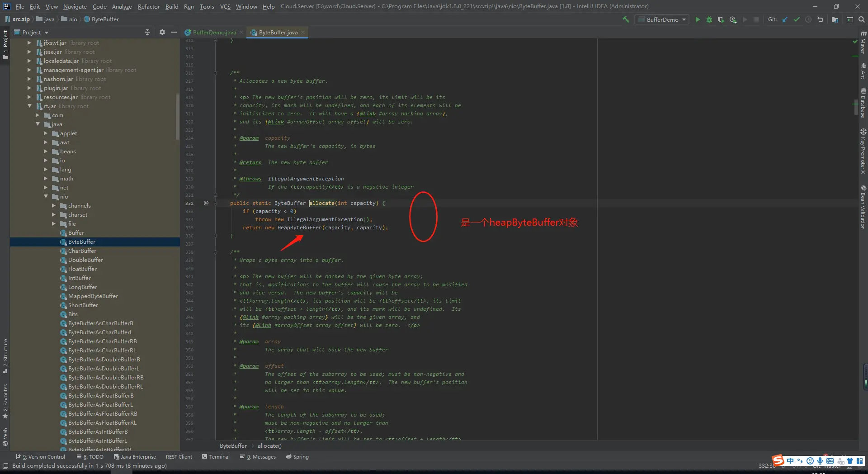868x474 pixels.
Task: Click gutter override marker on line 332
Action: click(206, 203)
